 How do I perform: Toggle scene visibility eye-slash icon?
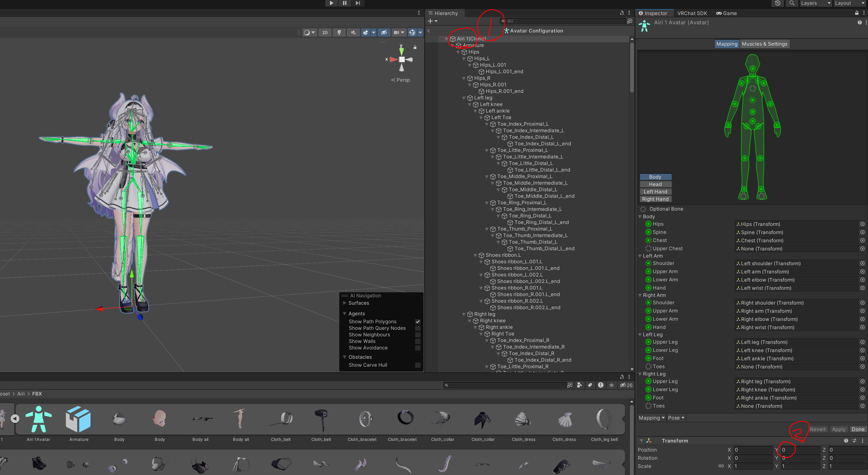[384, 33]
